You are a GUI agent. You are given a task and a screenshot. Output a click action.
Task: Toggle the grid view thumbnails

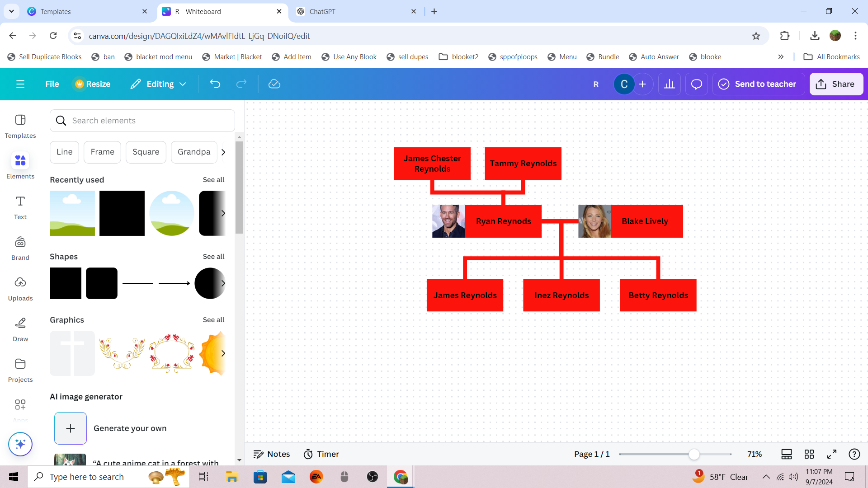click(x=809, y=454)
